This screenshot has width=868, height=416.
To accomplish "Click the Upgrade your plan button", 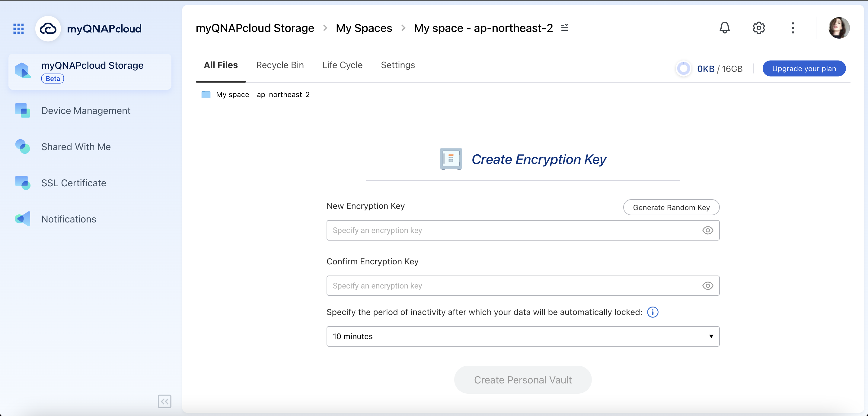I will coord(804,68).
